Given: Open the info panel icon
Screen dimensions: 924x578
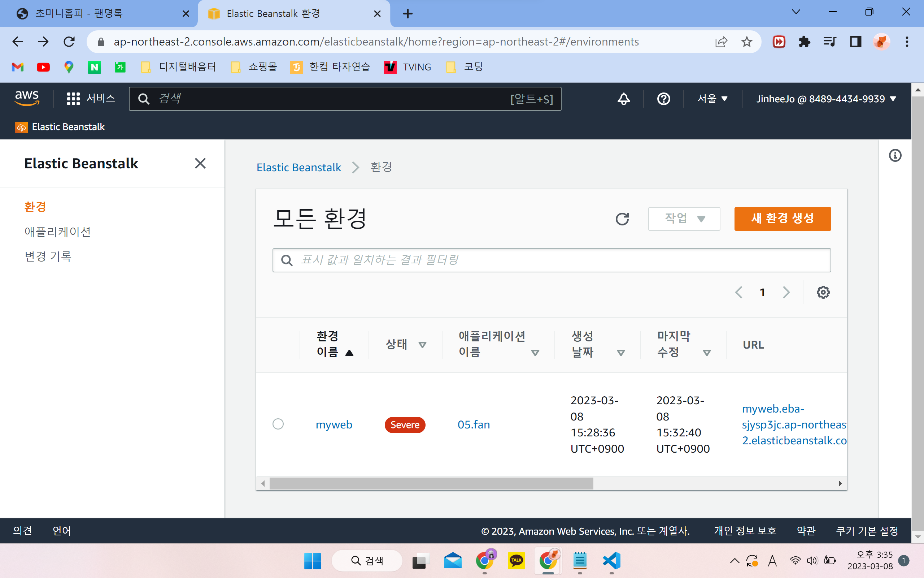Looking at the screenshot, I should [x=895, y=156].
